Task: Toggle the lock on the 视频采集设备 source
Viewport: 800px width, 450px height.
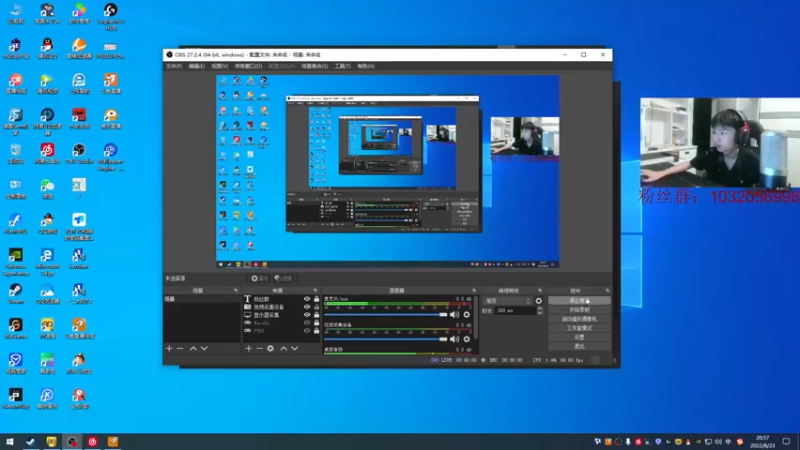Action: pos(316,307)
